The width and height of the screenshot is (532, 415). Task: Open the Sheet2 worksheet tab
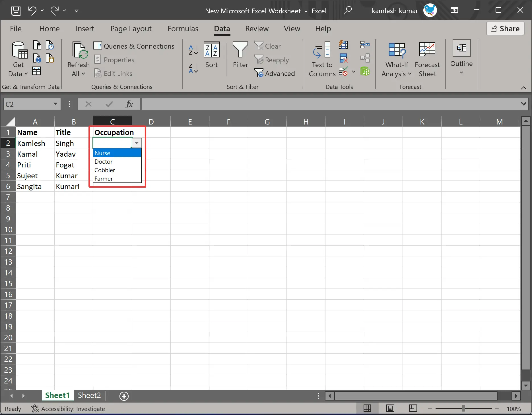pos(89,395)
